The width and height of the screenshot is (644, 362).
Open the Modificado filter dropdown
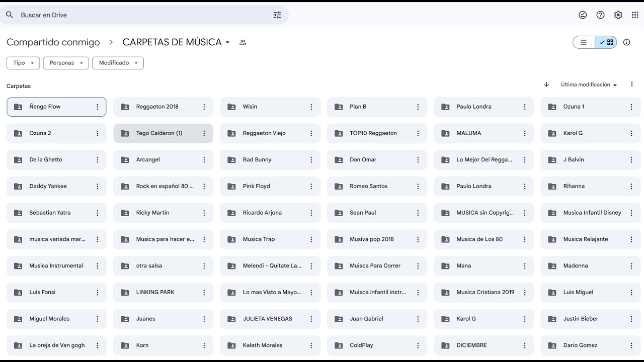click(118, 63)
